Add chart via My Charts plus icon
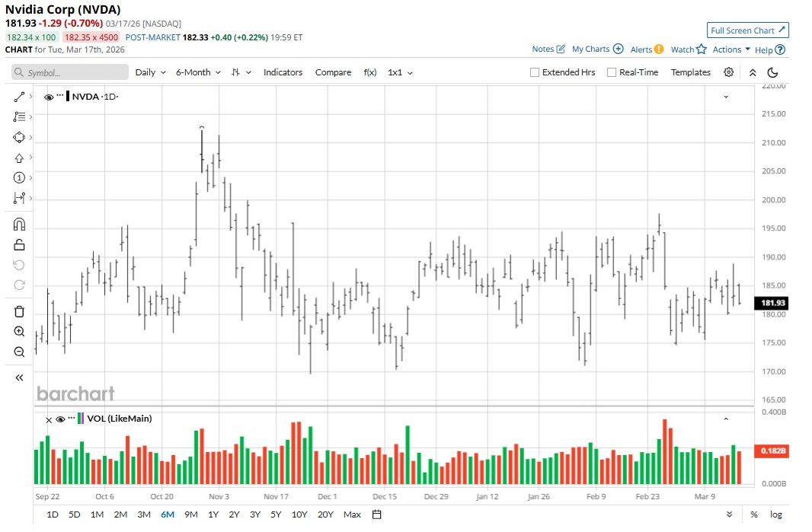The image size is (812, 532). [619, 49]
